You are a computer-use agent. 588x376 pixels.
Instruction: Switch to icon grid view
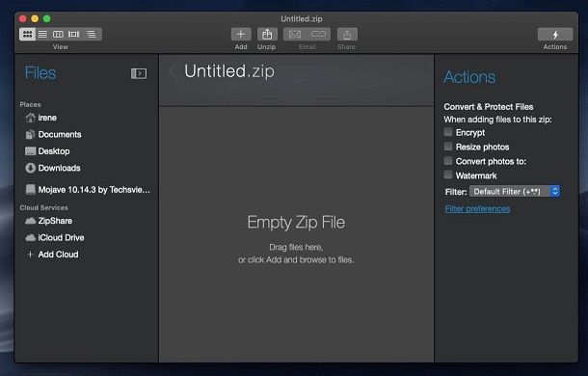27,34
